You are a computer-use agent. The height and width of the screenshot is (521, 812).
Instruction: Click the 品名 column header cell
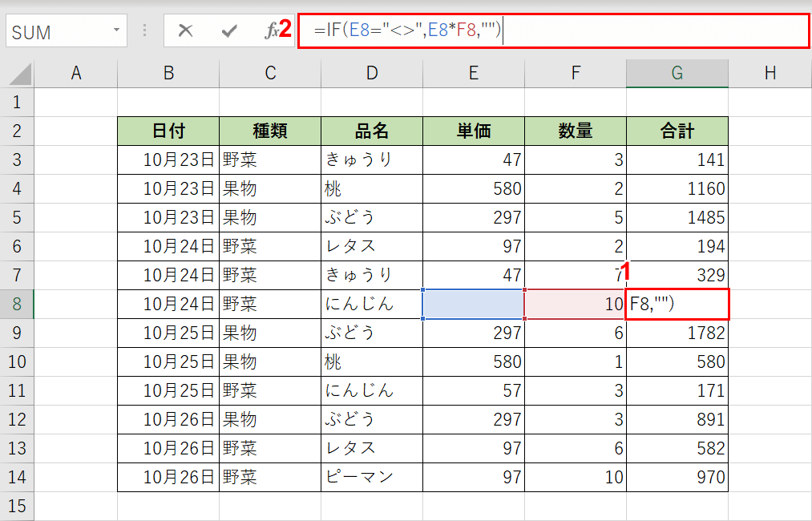coord(371,130)
